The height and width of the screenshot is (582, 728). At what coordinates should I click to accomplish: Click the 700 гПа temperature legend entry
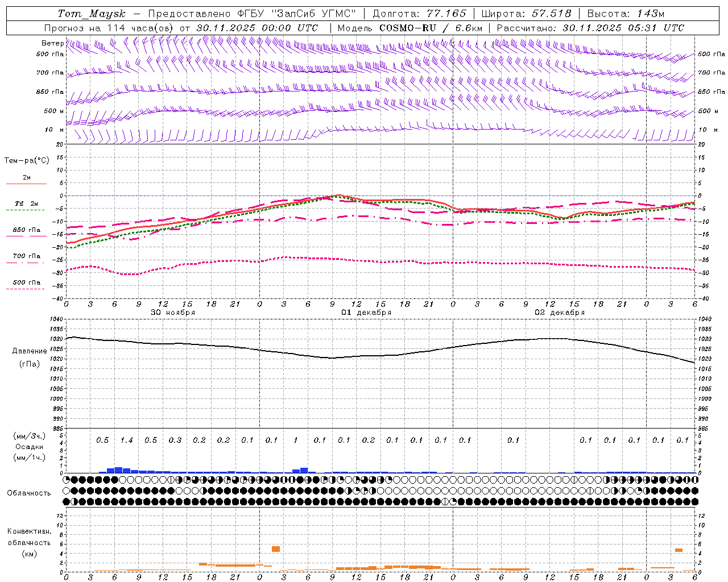coord(27,256)
